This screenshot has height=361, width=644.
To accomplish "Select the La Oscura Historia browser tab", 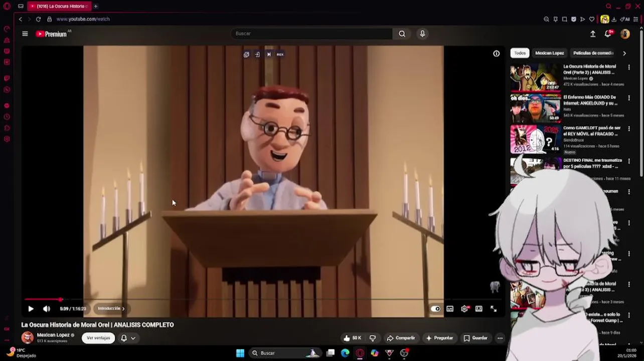I will [x=59, y=6].
